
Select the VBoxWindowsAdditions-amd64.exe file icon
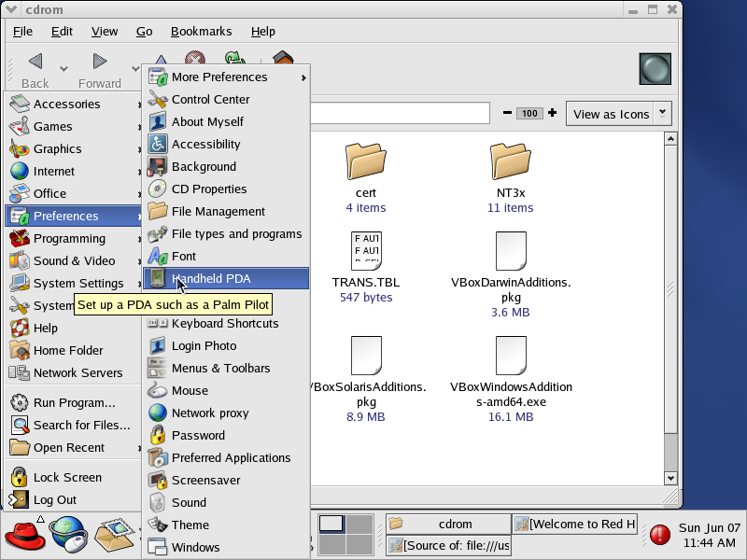(x=511, y=356)
